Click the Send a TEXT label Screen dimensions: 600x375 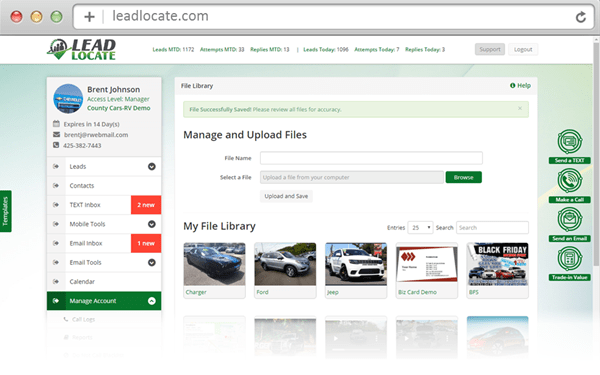569,160
